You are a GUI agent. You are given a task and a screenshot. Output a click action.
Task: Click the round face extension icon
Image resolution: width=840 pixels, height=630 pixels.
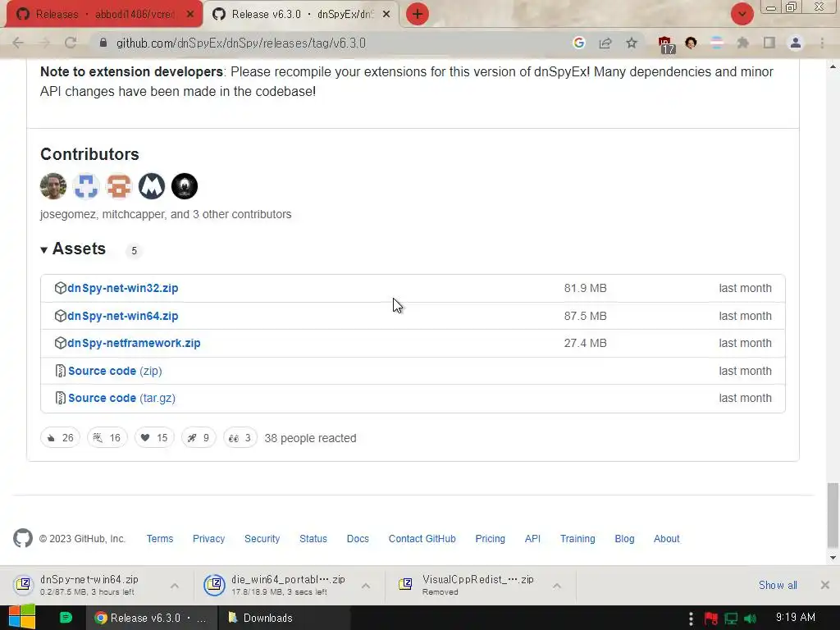pyautogui.click(x=691, y=43)
